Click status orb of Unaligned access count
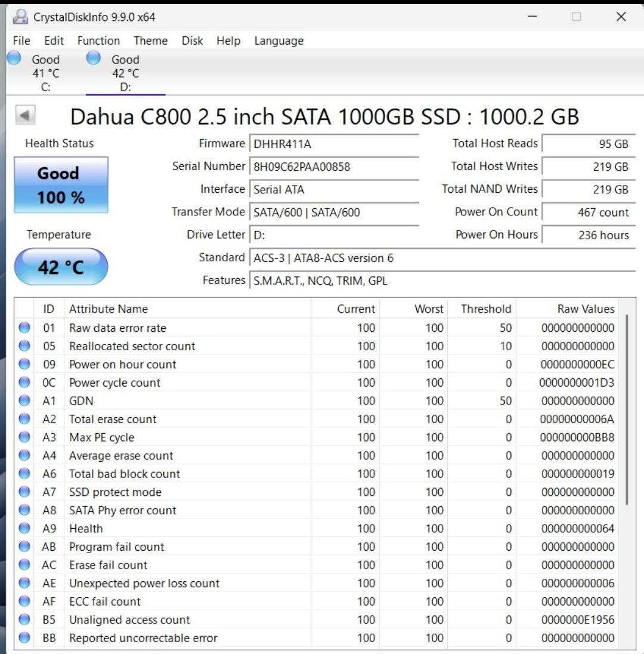644x654 pixels. point(24,619)
